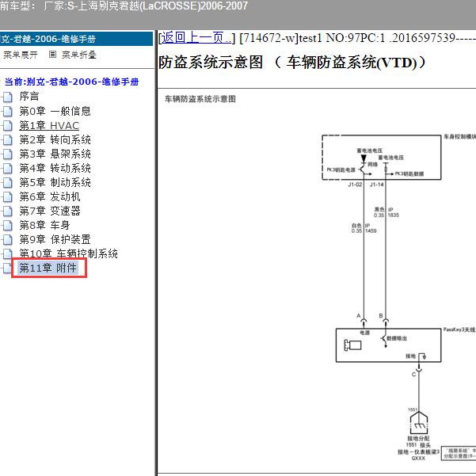The image size is (476, 476).
Task: Click the page icon next to 第11章 附件
Action: point(6,268)
